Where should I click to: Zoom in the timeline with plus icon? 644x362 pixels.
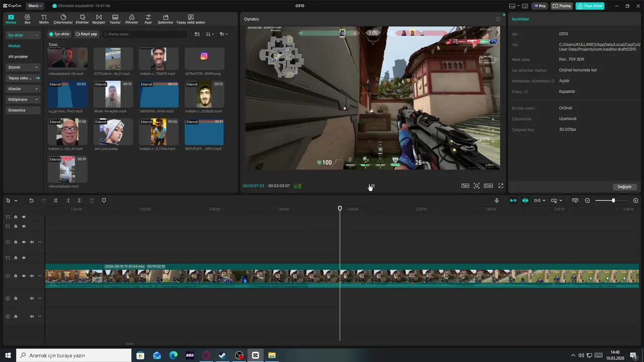pyautogui.click(x=635, y=201)
